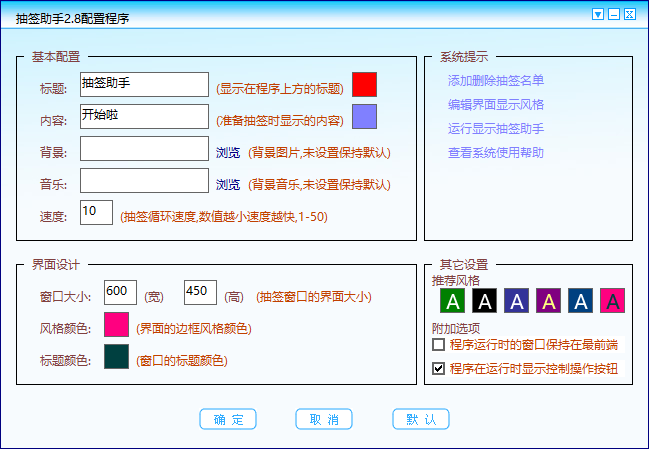649x449 pixels.
Task: Open 添加删除抽签名单 link
Action: click(x=496, y=80)
